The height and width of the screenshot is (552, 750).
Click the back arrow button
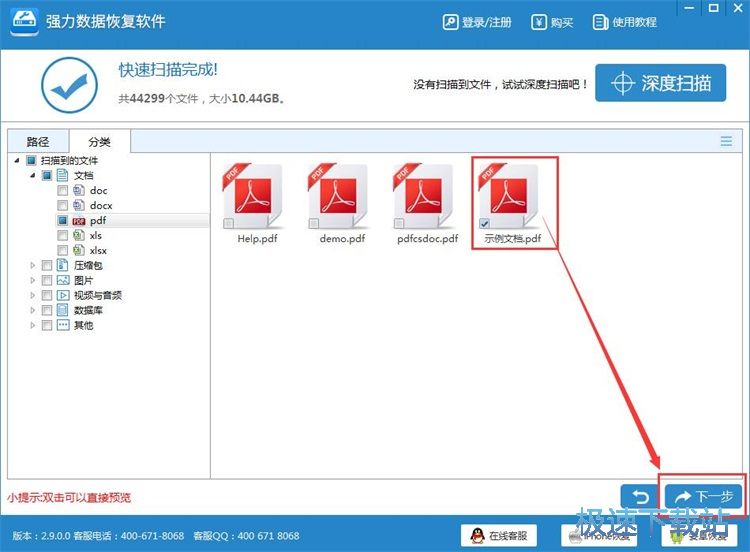640,497
